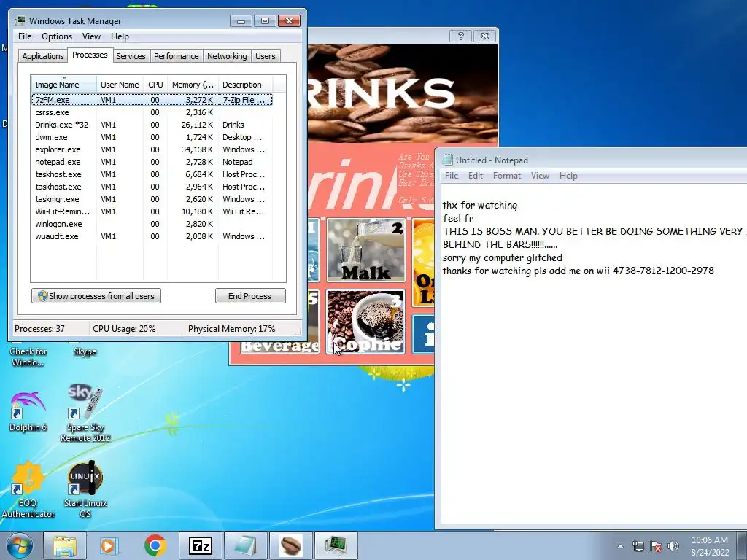The image size is (747, 560).
Task: Minimize the Windows Task Manager window
Action: [241, 21]
